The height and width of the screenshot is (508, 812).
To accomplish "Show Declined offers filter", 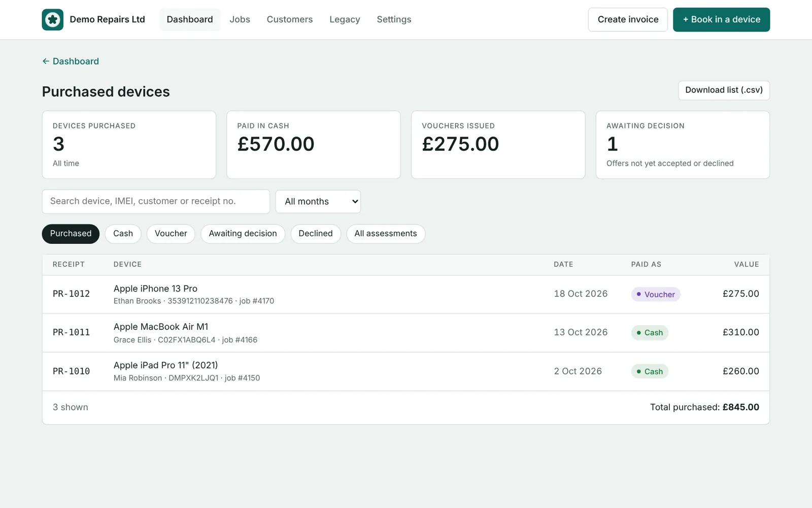I will pyautogui.click(x=316, y=234).
